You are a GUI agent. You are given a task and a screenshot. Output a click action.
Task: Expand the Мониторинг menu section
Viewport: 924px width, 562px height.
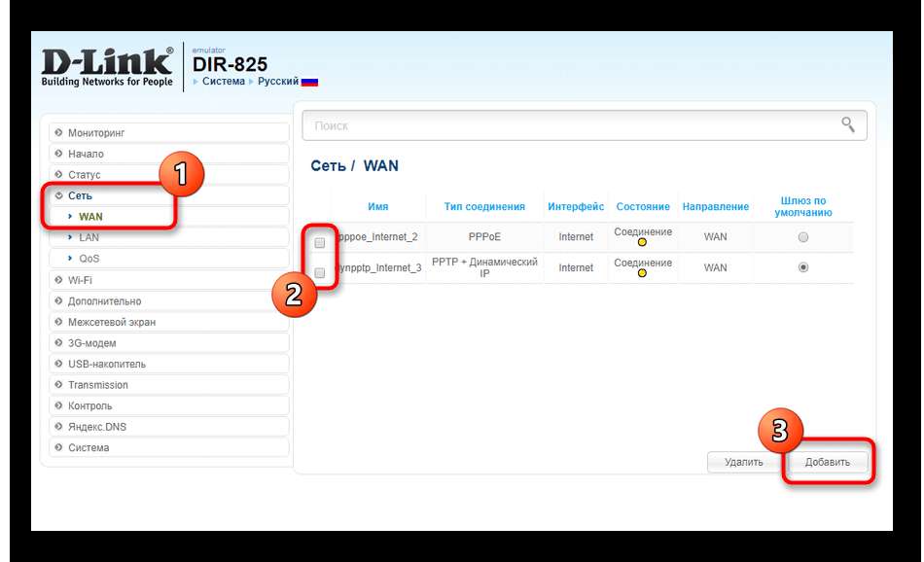click(x=169, y=132)
